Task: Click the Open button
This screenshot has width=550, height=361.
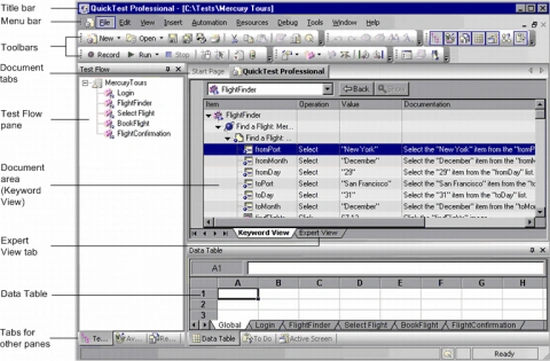Action: (x=142, y=38)
